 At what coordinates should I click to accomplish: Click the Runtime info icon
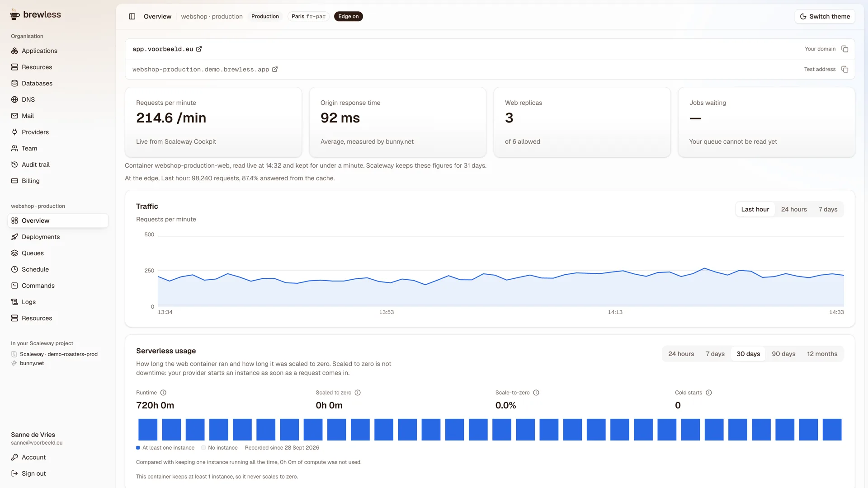[163, 393]
